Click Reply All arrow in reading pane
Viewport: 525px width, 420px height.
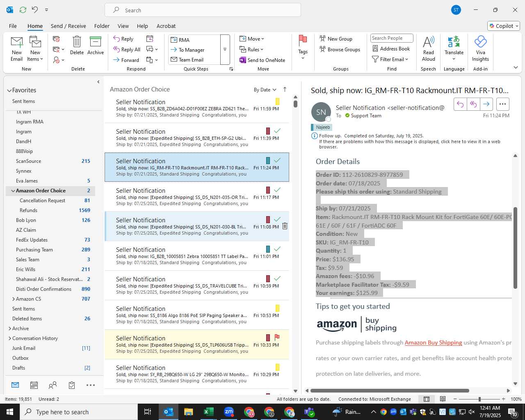473,104
